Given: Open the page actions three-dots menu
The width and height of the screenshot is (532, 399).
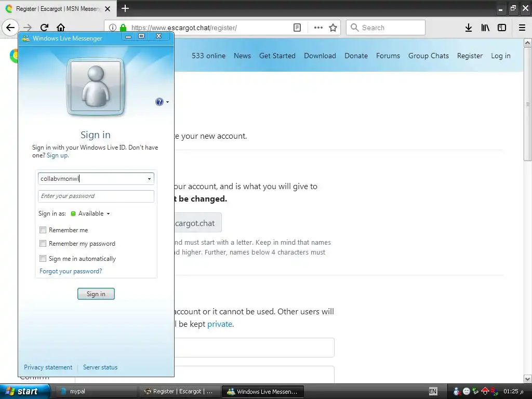Looking at the screenshot, I should click(318, 28).
